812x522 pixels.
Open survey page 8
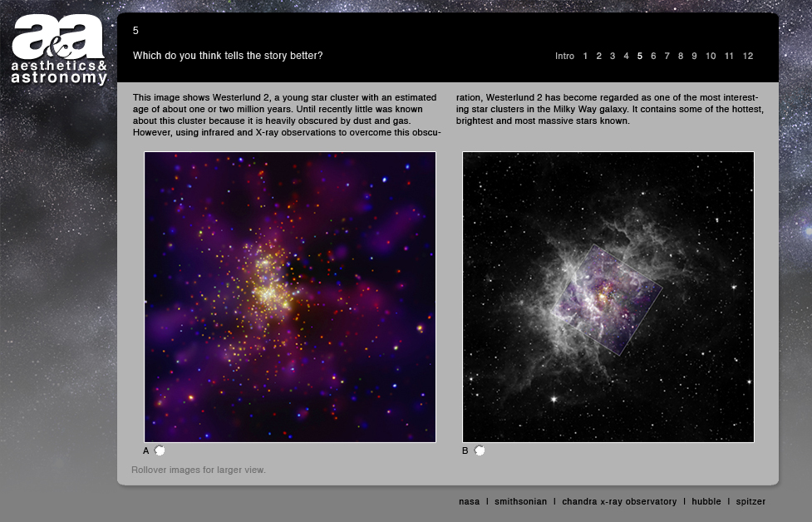click(681, 56)
